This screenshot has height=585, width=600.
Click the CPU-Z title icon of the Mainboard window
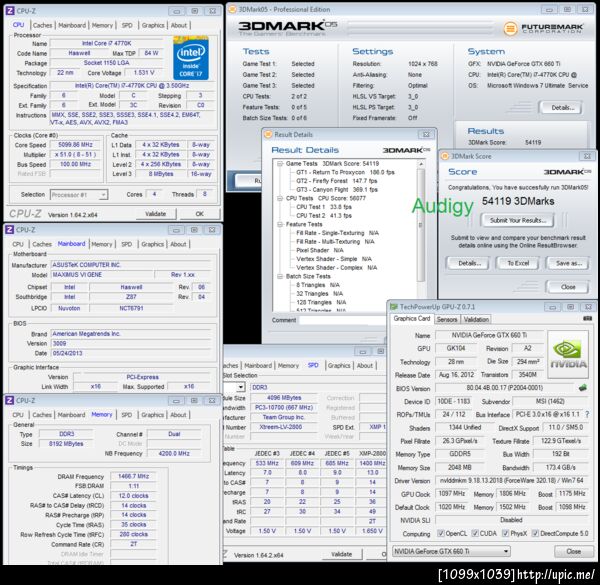point(10,230)
